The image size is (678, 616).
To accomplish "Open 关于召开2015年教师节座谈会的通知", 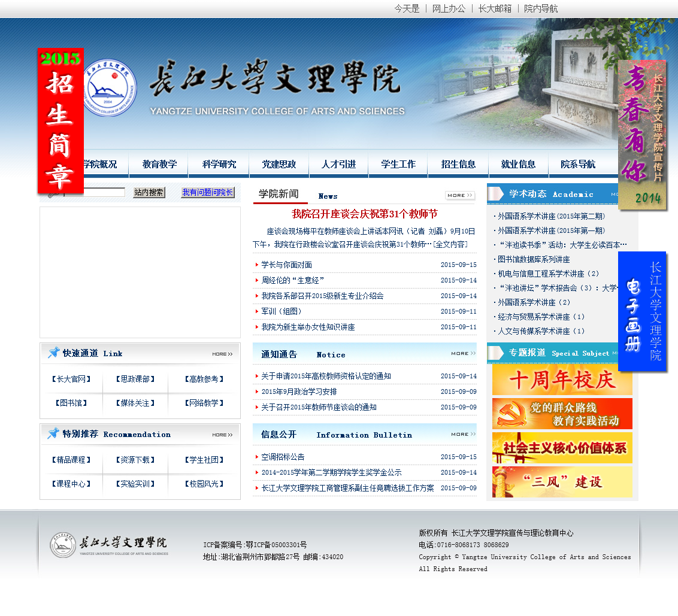I will pyautogui.click(x=319, y=407).
